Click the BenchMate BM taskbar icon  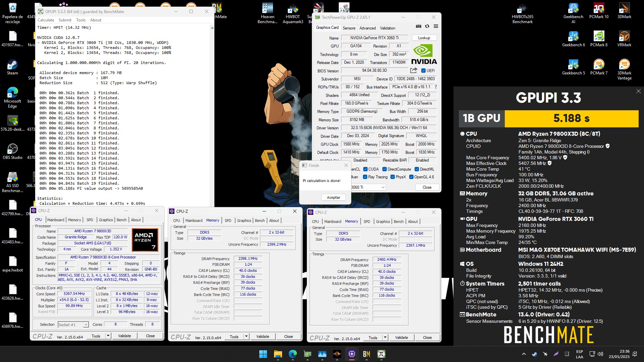click(x=366, y=354)
